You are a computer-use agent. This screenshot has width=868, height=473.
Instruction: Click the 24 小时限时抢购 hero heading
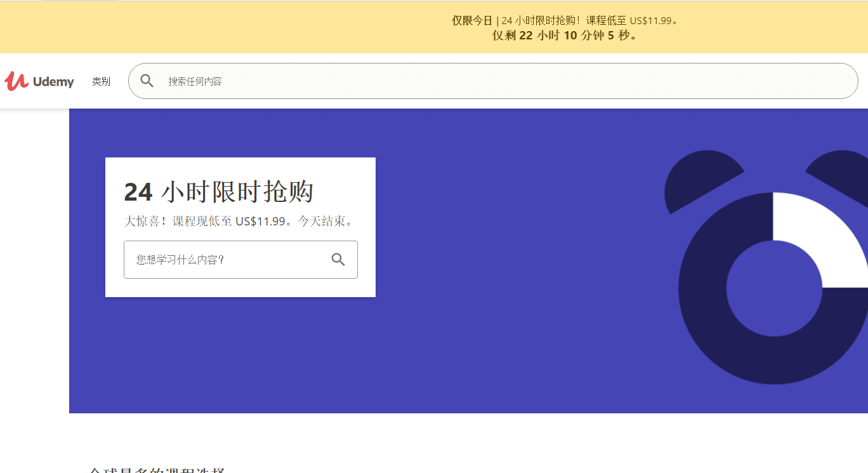coord(219,192)
